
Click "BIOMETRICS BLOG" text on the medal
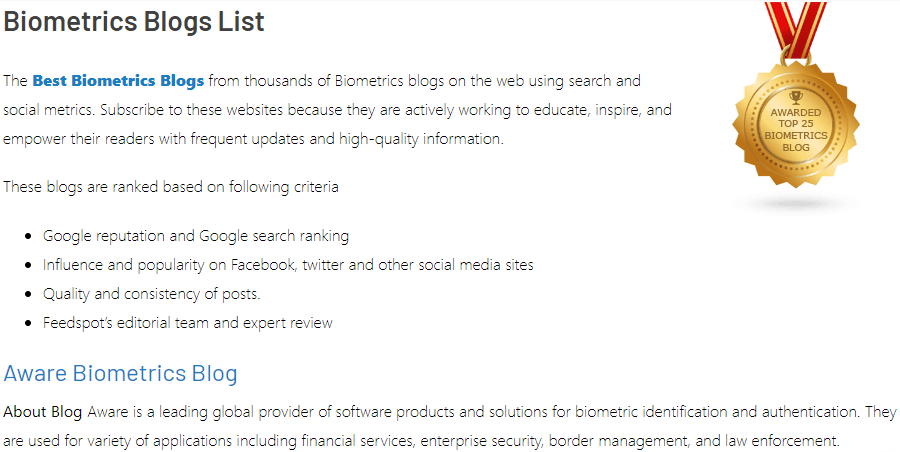796,140
